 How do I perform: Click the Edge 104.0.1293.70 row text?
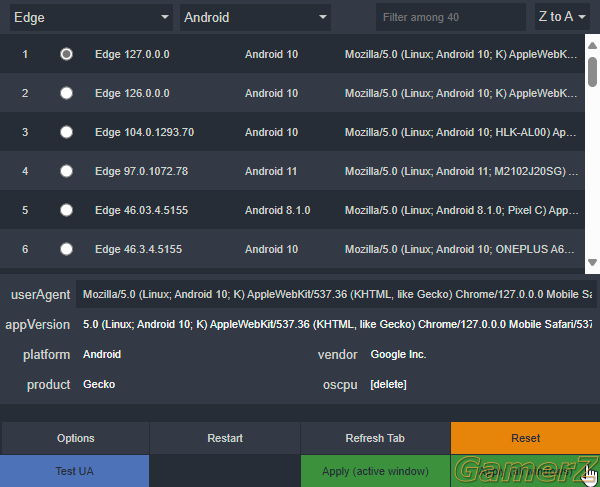coord(144,132)
